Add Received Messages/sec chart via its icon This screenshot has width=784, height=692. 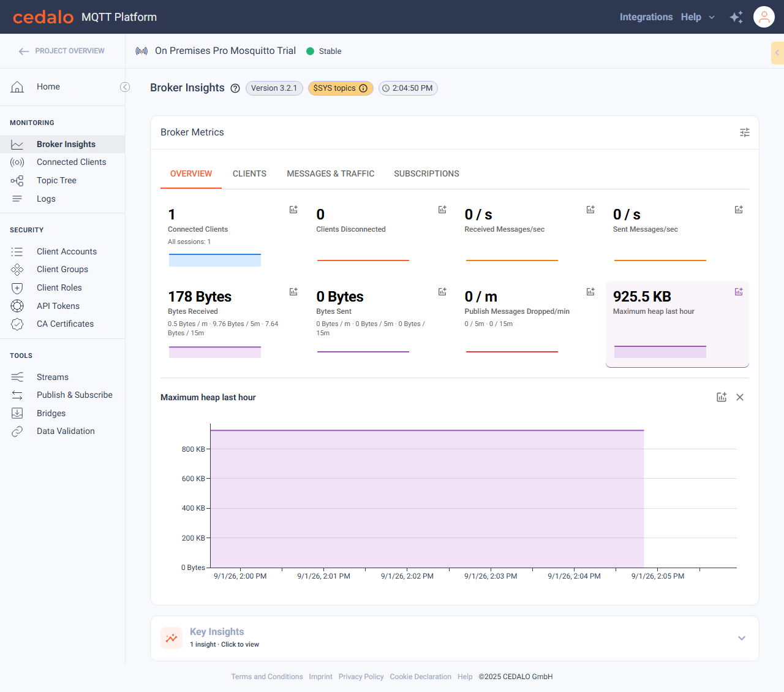coord(590,210)
